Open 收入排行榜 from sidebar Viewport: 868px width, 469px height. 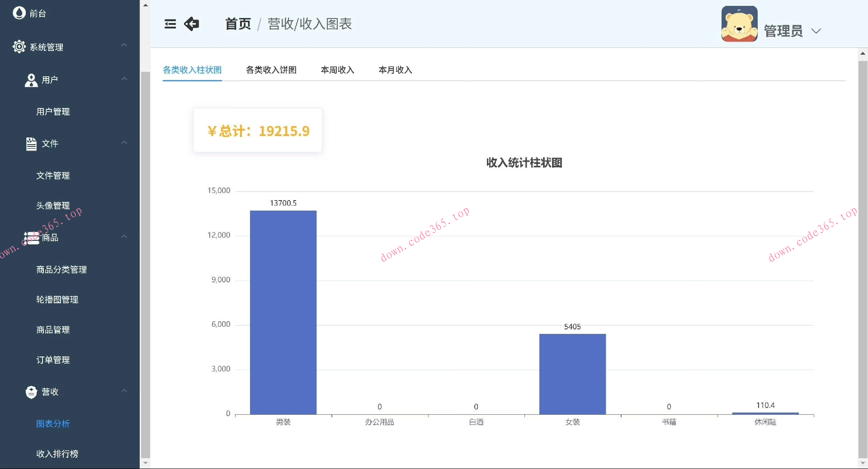click(x=57, y=454)
